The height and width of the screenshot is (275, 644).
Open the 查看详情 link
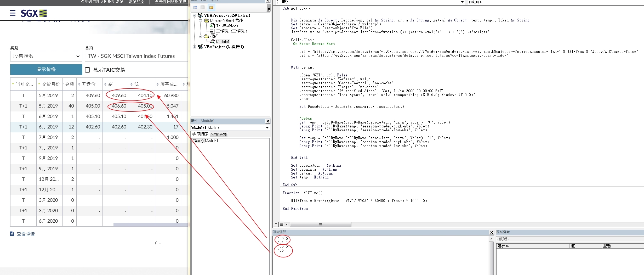[26, 234]
